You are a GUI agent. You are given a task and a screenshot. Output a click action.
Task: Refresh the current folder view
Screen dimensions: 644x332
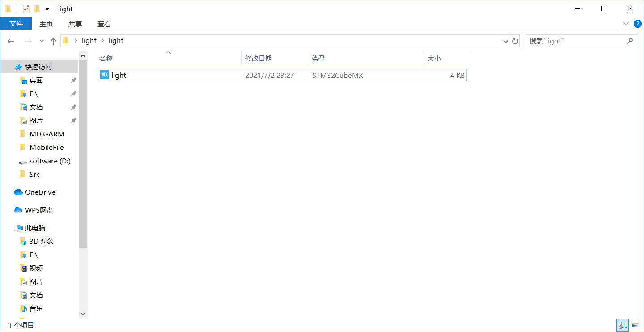click(x=515, y=41)
